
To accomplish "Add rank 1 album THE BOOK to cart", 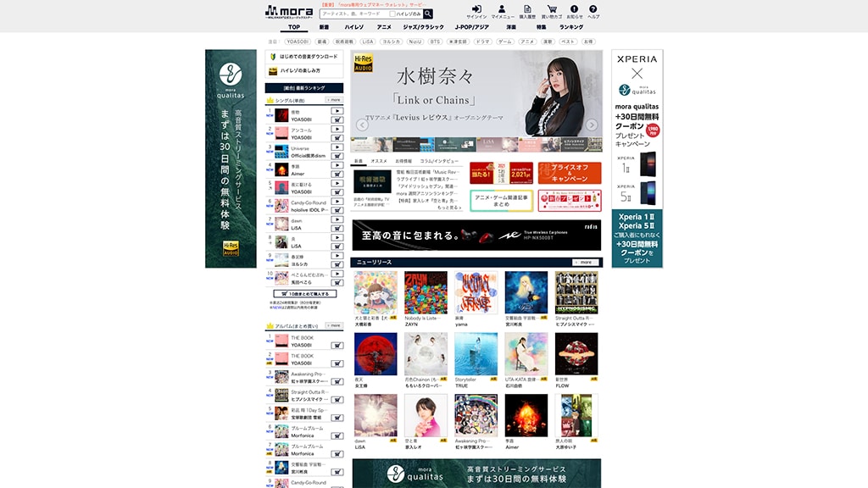I will tap(337, 346).
